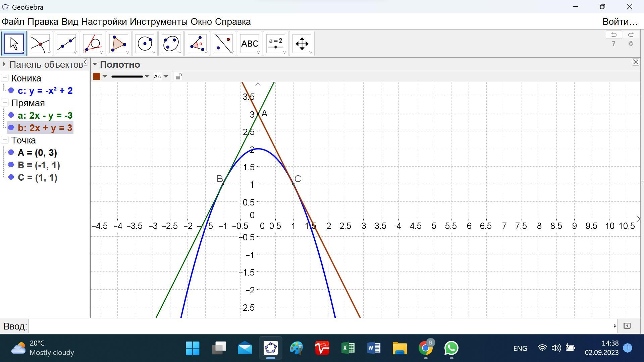Toggle visibility of parabola c
644x362 pixels.
pyautogui.click(x=11, y=90)
